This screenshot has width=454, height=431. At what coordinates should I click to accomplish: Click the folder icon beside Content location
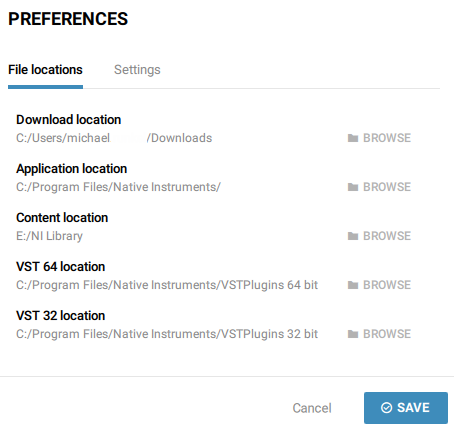tap(353, 236)
